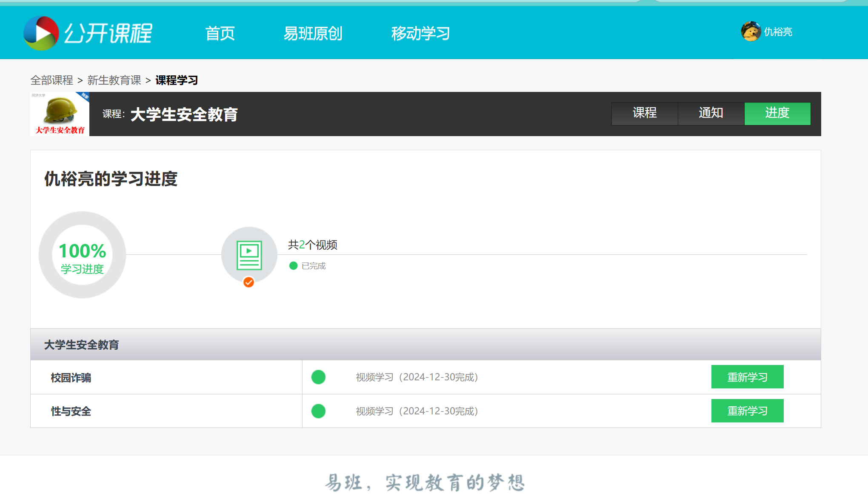This screenshot has width=868, height=502.
Task: Click the 100% 学习进度 progress circle
Action: (82, 255)
